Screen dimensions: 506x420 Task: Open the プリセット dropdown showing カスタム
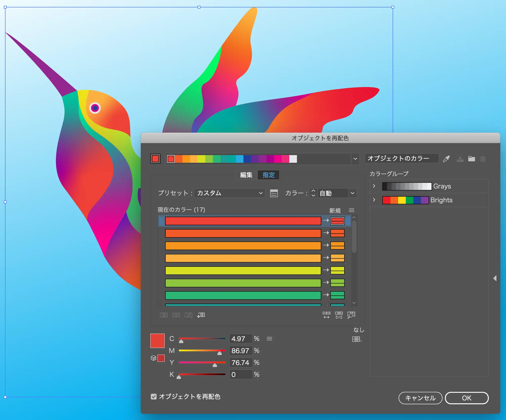(229, 193)
